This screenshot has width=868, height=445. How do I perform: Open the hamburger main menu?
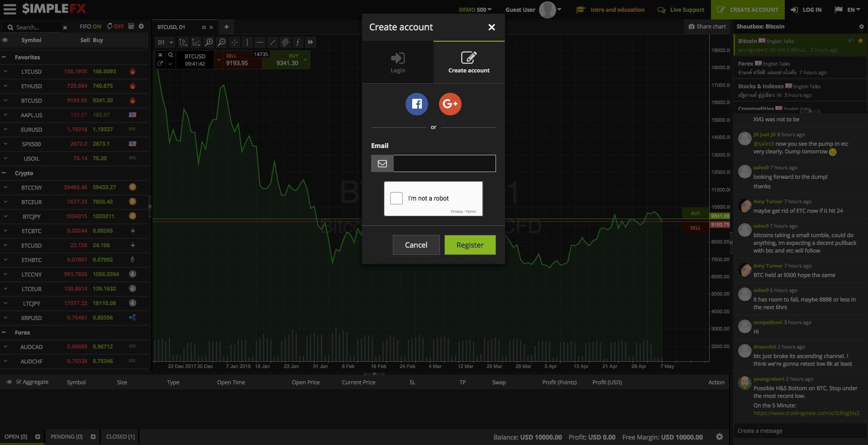tap(10, 9)
